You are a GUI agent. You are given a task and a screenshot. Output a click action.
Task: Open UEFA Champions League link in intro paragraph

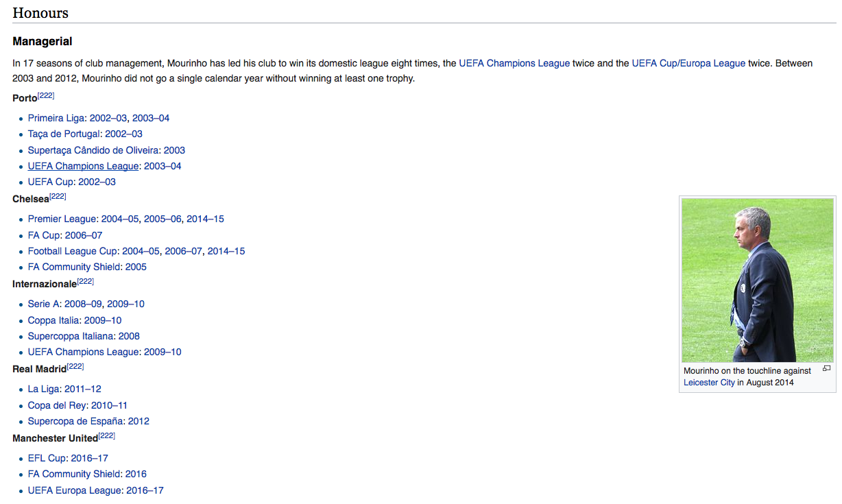pyautogui.click(x=514, y=63)
